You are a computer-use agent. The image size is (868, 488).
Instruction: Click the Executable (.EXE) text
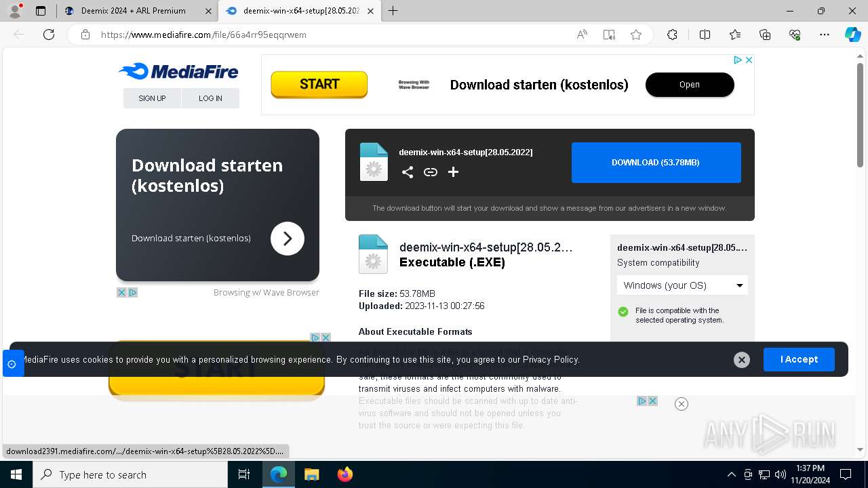coord(452,262)
